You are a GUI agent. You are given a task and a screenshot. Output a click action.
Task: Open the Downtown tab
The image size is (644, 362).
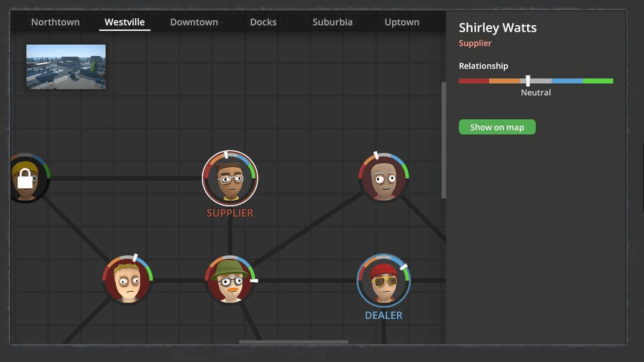[x=194, y=22]
